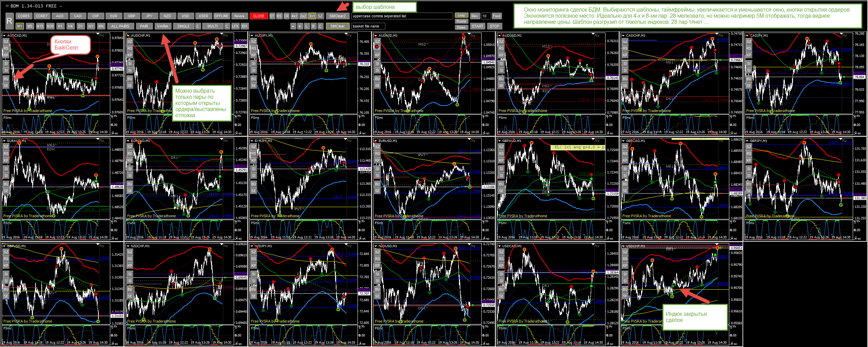Click BU button on NZDUSD chart
868x347 pixels.
[x=378, y=289]
